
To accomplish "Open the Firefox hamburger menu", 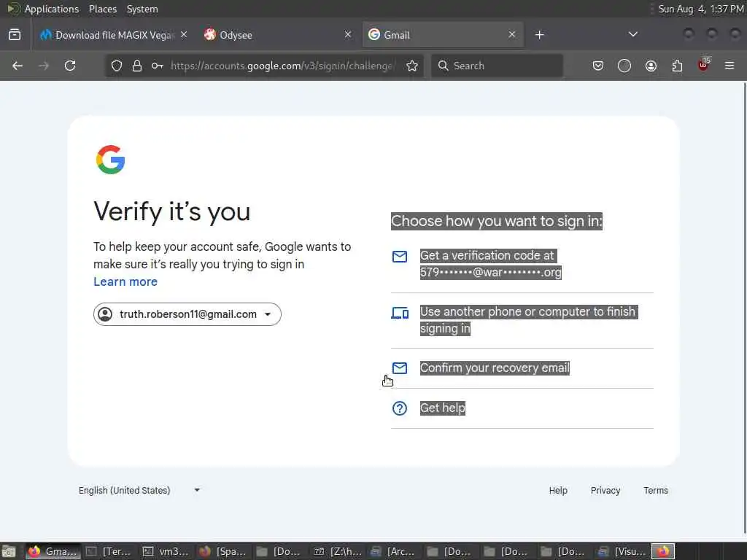I will pyautogui.click(x=729, y=66).
